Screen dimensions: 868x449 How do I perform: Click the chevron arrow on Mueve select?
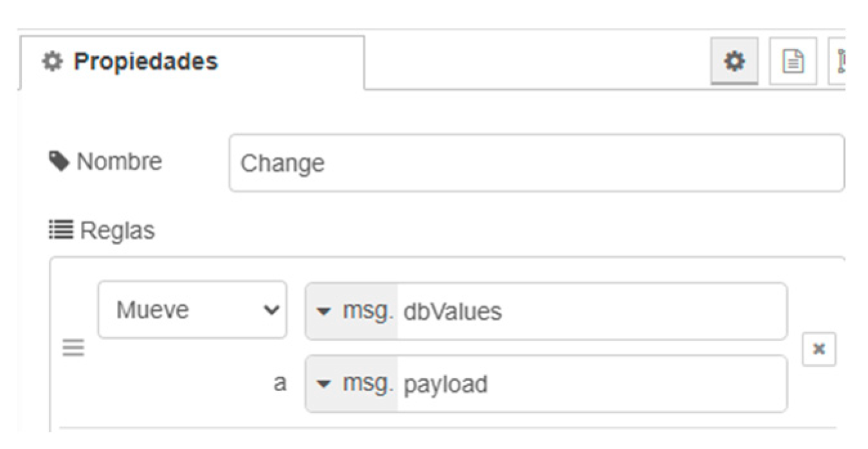pos(271,310)
